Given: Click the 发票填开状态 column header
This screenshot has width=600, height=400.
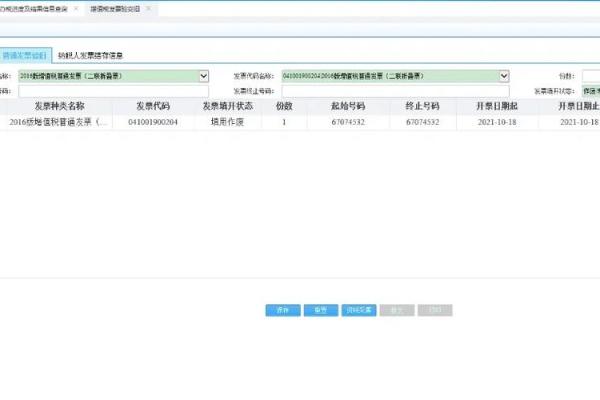Looking at the screenshot, I should [228, 106].
